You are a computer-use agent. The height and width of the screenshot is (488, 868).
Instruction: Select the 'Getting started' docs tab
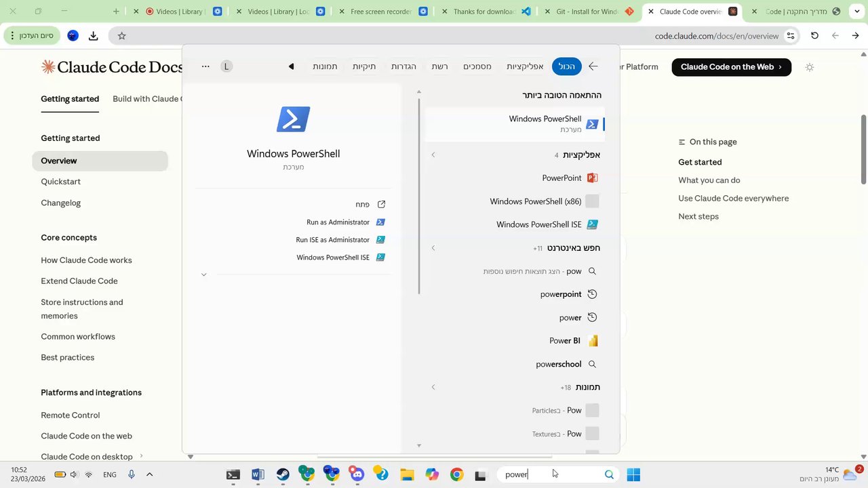70,99
